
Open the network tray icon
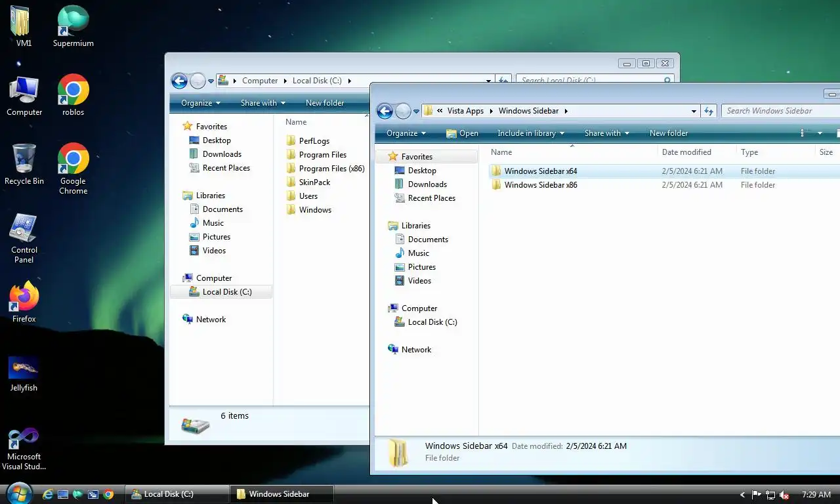coord(770,495)
